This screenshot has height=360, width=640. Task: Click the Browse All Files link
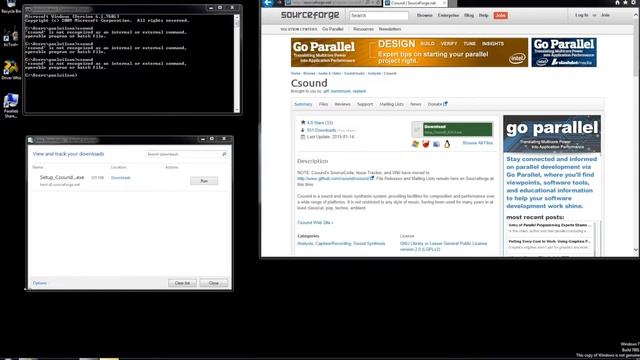(x=478, y=143)
